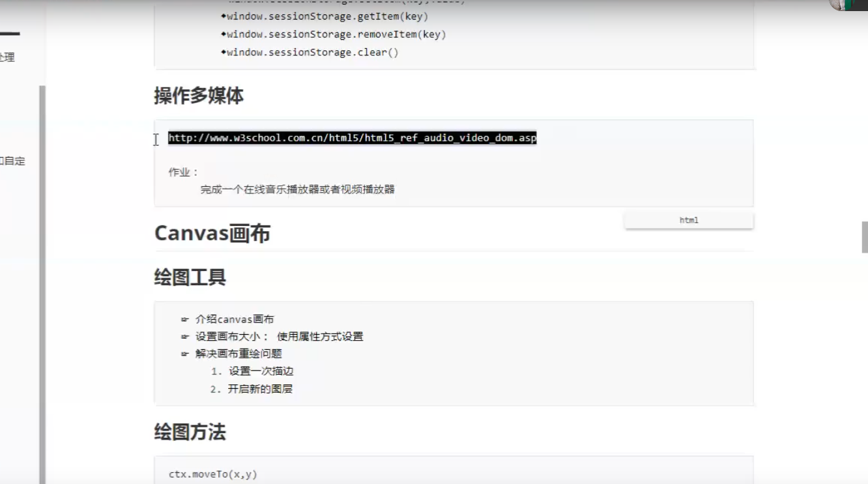Click the 操作多媒体 section heading

point(199,96)
